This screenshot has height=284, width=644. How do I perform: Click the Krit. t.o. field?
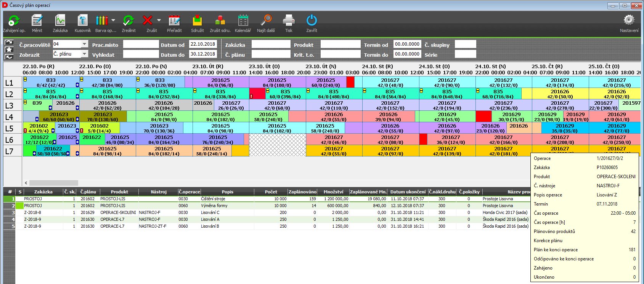click(340, 54)
